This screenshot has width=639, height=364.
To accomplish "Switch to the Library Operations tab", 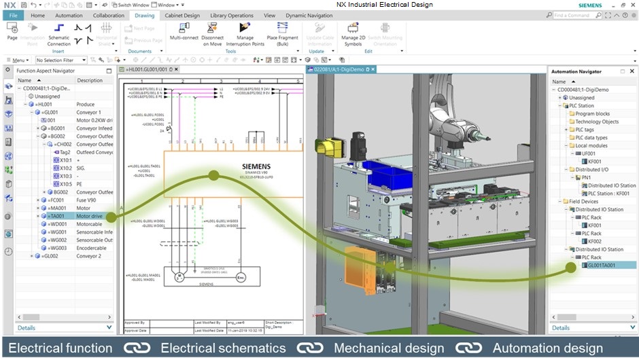I will point(231,16).
